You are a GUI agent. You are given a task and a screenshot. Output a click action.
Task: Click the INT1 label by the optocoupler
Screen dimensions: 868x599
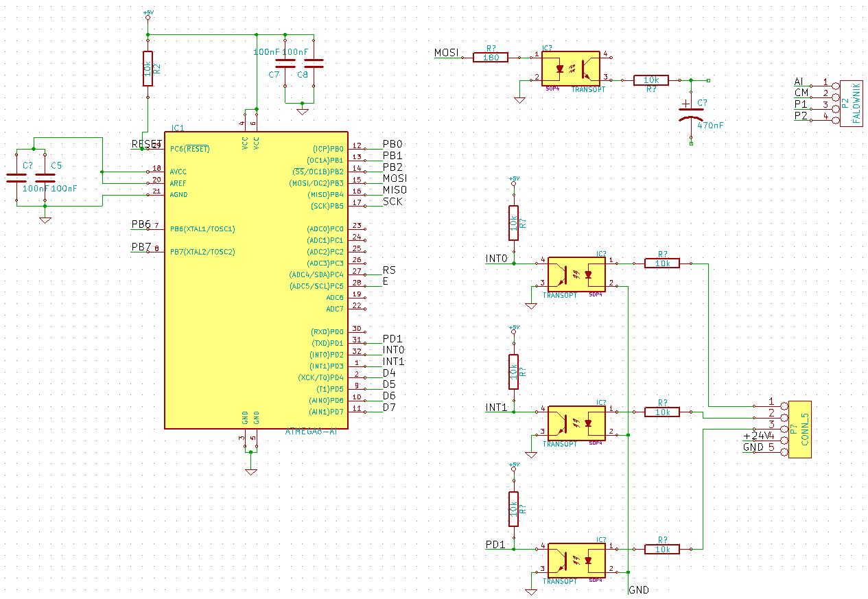tap(497, 408)
